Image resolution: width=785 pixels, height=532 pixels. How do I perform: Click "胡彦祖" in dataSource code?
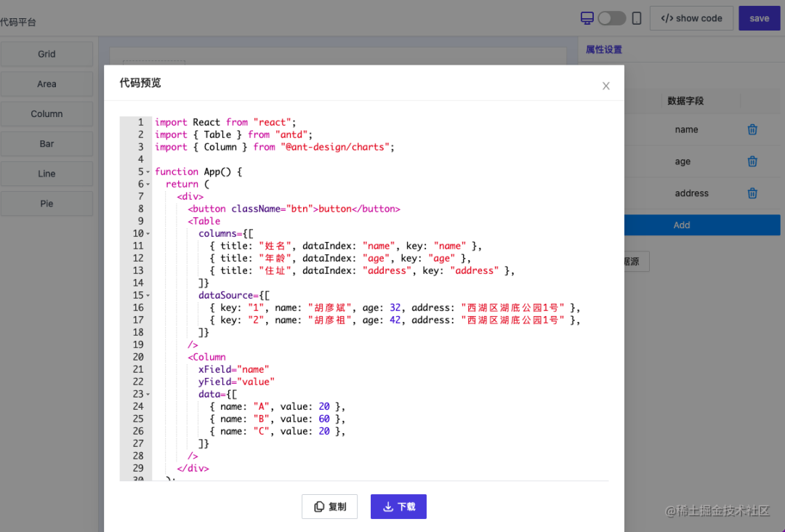click(329, 320)
